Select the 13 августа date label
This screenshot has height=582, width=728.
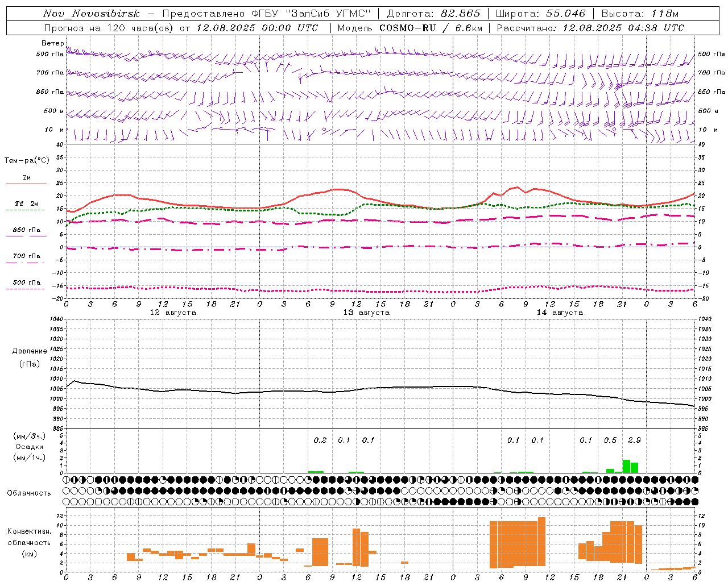pos(366,313)
